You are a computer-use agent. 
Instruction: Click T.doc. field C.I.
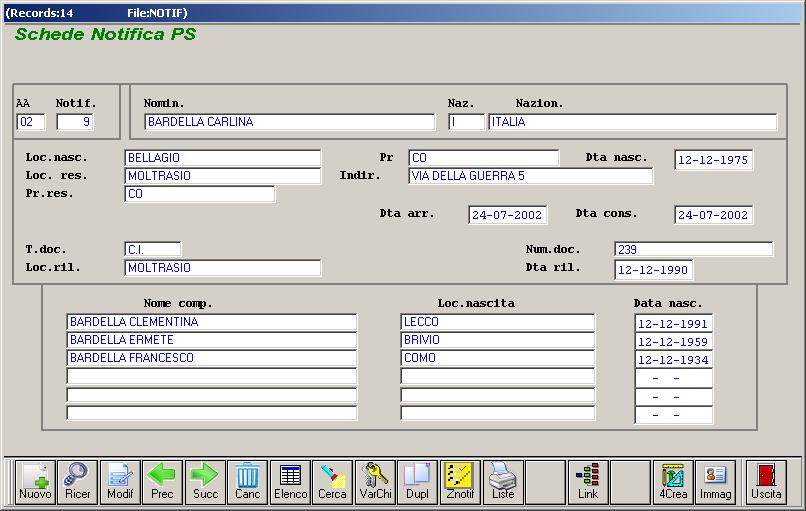tap(153, 249)
